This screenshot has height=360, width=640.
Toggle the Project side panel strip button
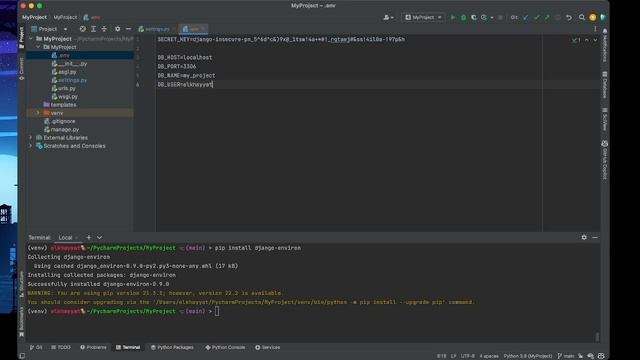point(22,38)
